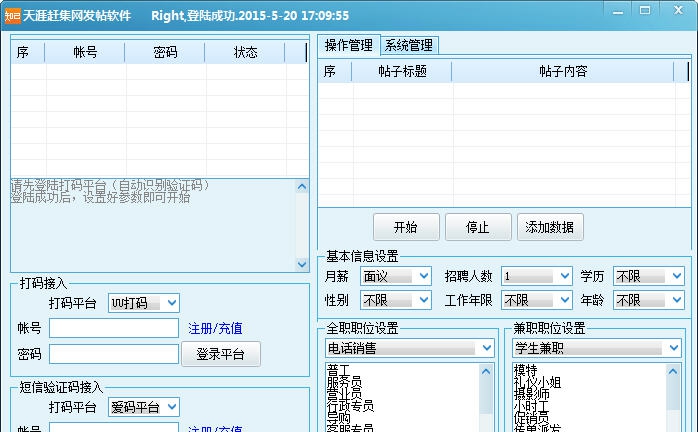The image size is (698, 432).
Task: Open the 月薪 dropdown
Action: pos(396,276)
